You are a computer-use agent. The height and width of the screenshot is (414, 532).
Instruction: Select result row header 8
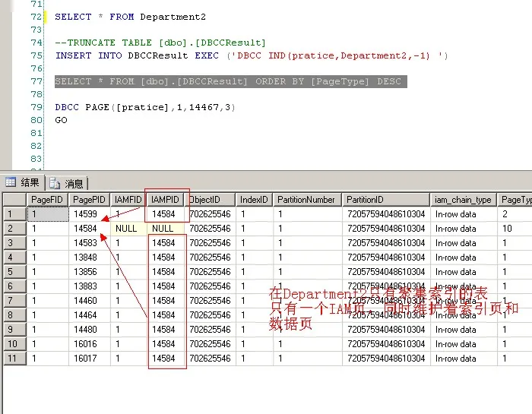pyautogui.click(x=14, y=315)
